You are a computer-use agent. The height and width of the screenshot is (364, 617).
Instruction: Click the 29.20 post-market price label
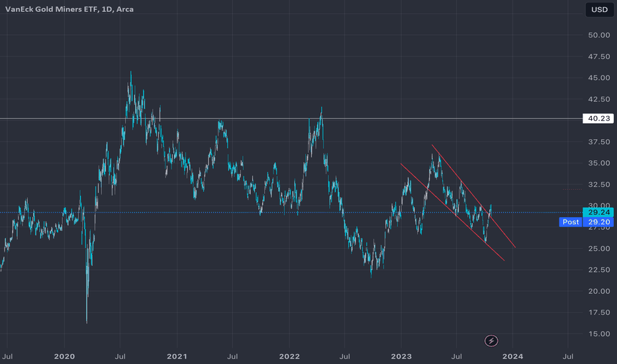click(x=598, y=222)
